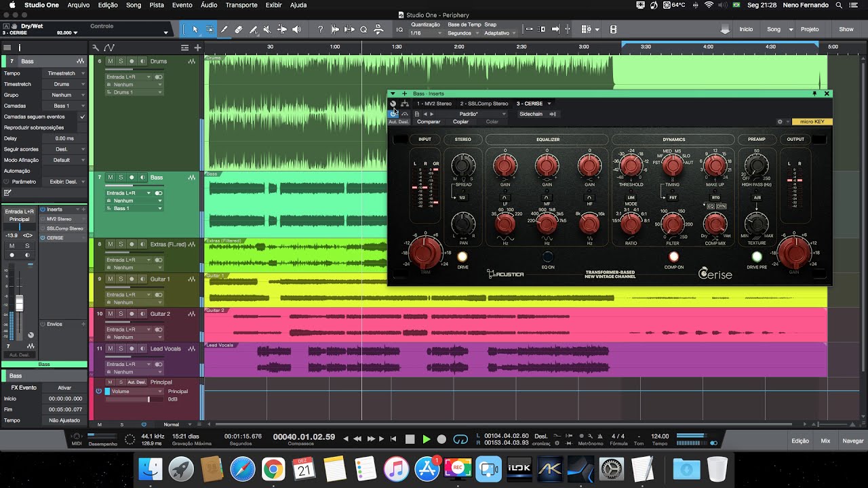
Task: Open the Edição view button
Action: [x=800, y=441]
